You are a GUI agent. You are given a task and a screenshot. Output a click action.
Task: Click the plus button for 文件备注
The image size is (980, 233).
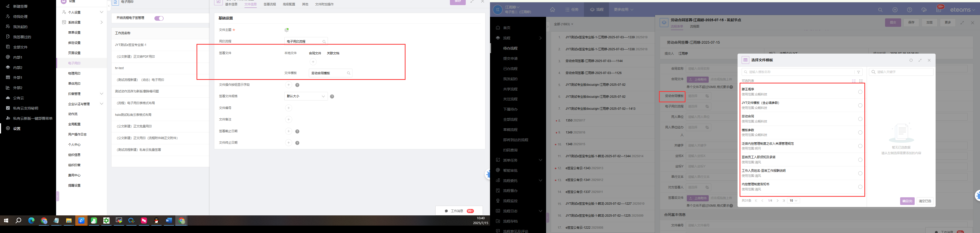[x=289, y=119]
